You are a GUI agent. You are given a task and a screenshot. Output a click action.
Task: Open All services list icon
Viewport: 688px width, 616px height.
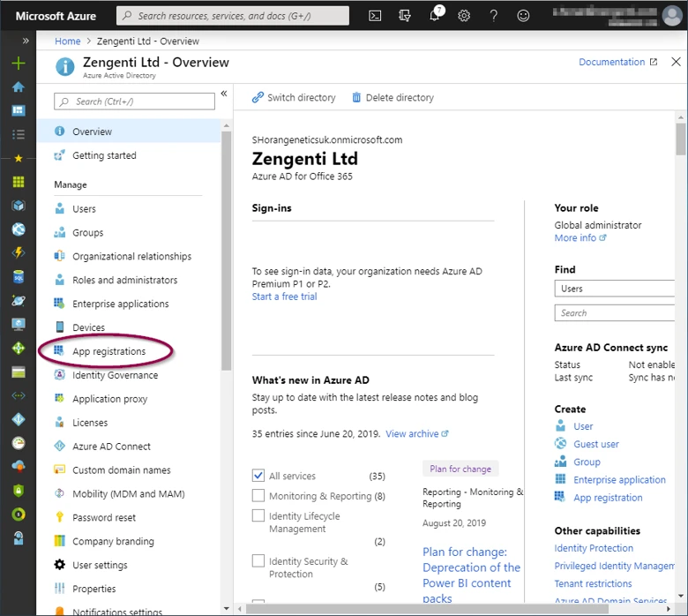19,134
